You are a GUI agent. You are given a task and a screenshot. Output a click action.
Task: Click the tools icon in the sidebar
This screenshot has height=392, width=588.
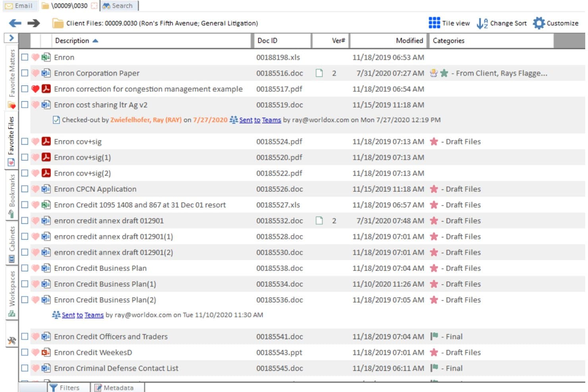click(12, 341)
